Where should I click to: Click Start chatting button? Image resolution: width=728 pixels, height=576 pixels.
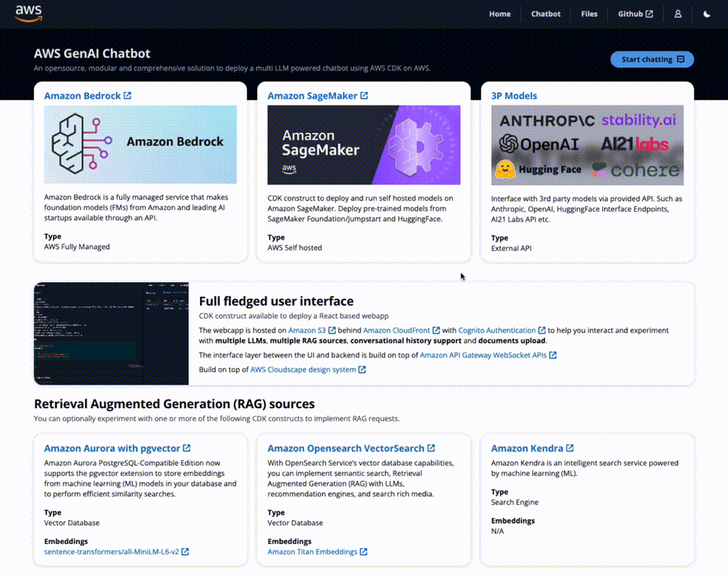click(652, 59)
